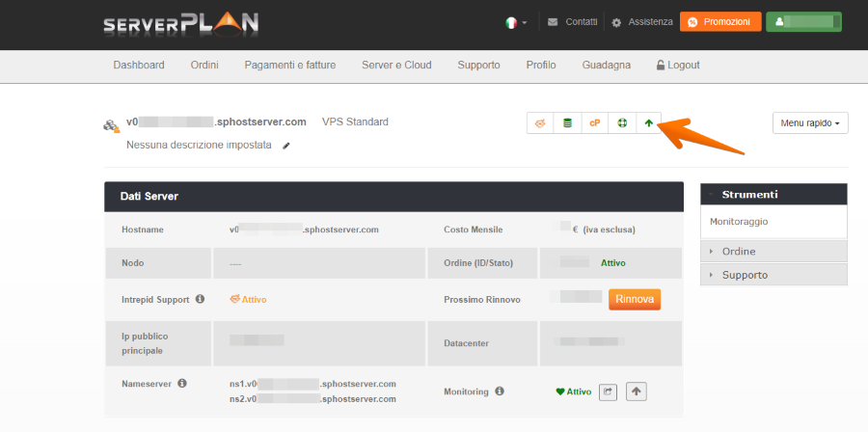868x432 pixels.
Task: Click the monitoring upgrade arrow button
Action: click(636, 391)
